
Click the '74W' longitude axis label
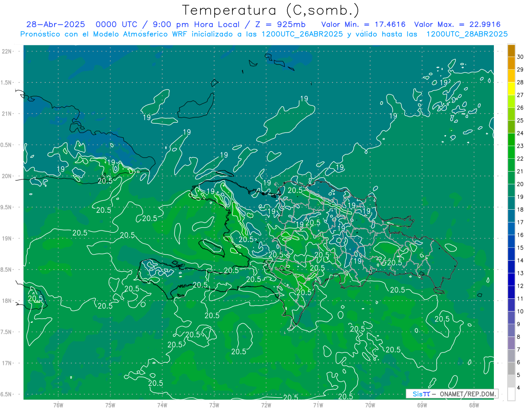click(162, 405)
